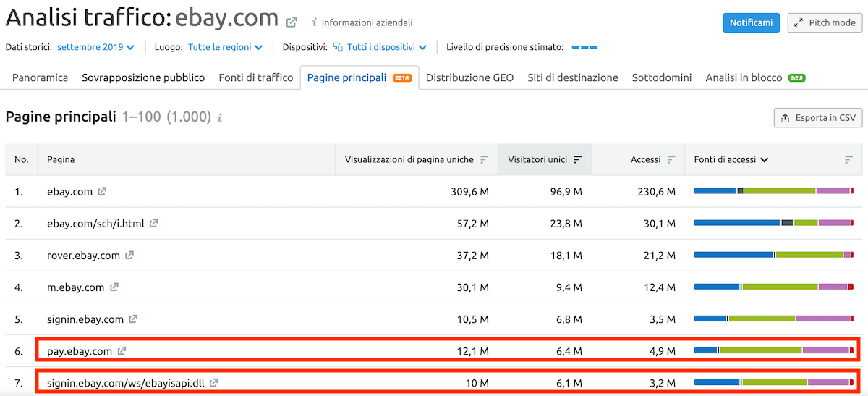
Task: Click the Notificami button
Action: [x=752, y=22]
